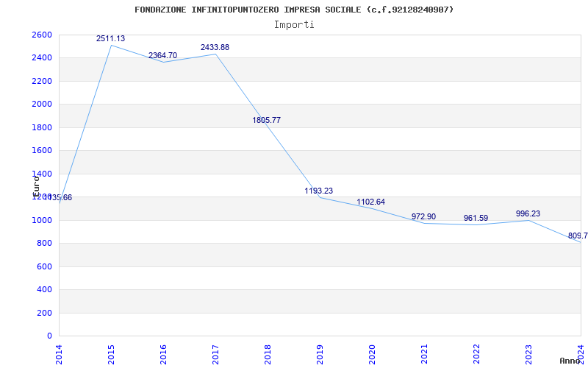Select the 2433.88 data label
Screen dimensions: 588x368
[x=215, y=47]
